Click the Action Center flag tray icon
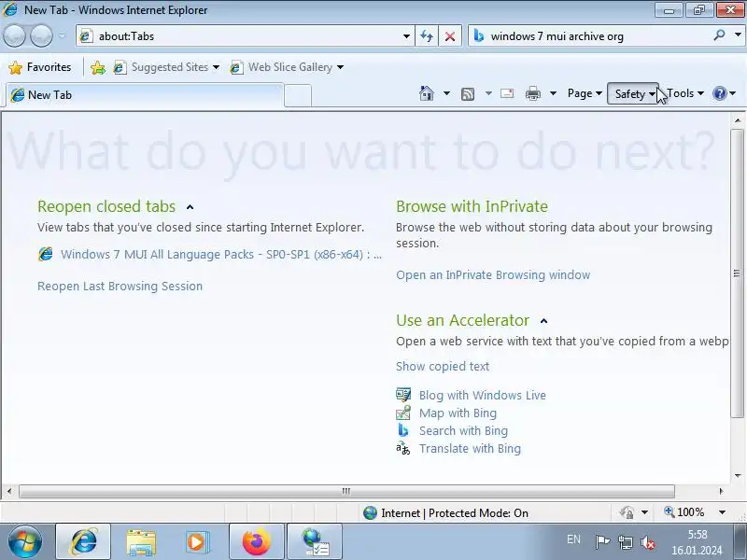This screenshot has height=560, width=747. tap(602, 542)
